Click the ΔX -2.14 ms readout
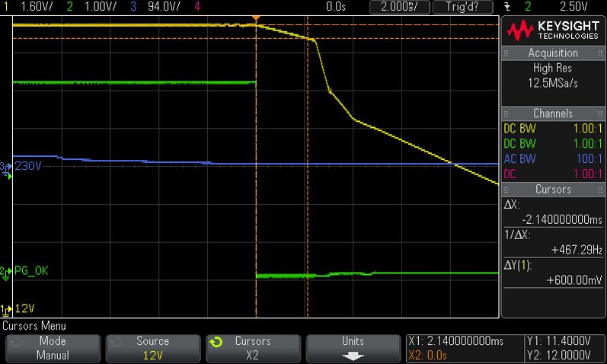This screenshot has width=607, height=364. click(562, 219)
